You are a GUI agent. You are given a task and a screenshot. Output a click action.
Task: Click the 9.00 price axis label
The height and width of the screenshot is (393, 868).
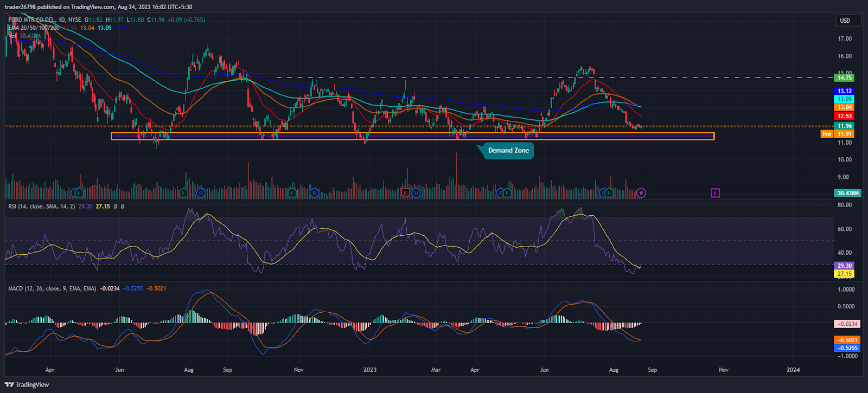coord(843,177)
